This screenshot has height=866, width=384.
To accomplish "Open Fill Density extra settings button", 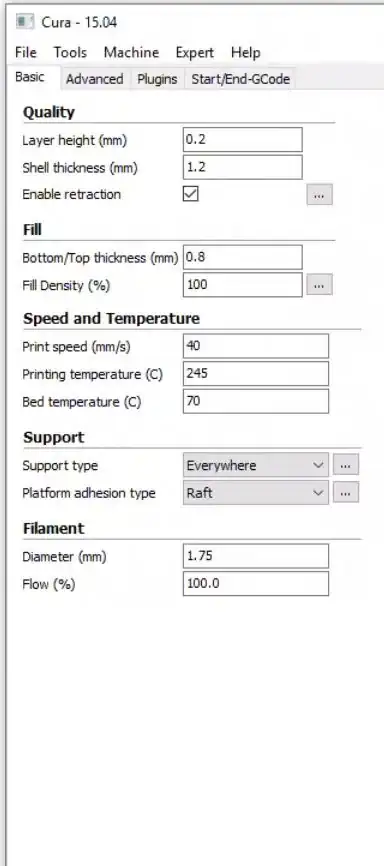I will click(319, 285).
